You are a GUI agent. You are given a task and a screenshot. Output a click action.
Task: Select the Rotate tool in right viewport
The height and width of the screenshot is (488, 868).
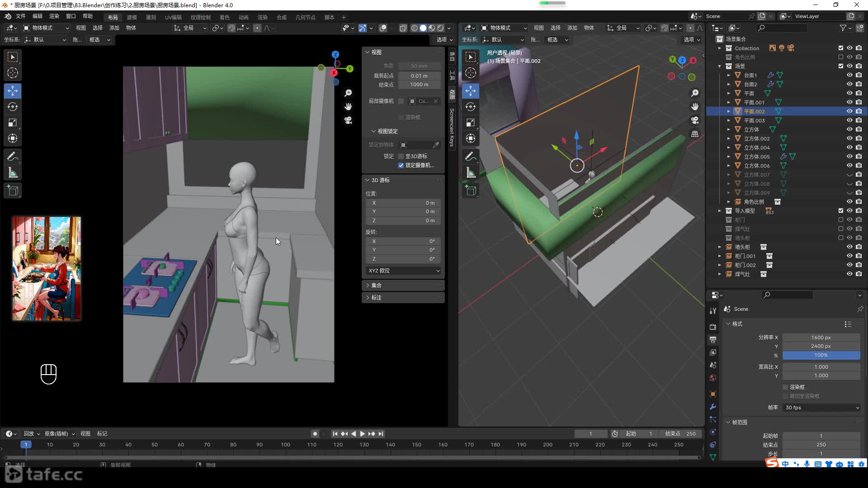(x=471, y=107)
